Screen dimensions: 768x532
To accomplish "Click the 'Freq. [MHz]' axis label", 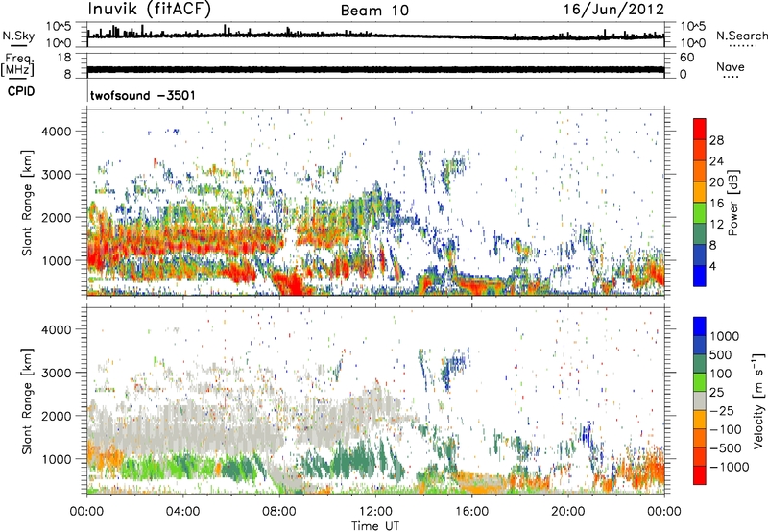I will (17, 65).
